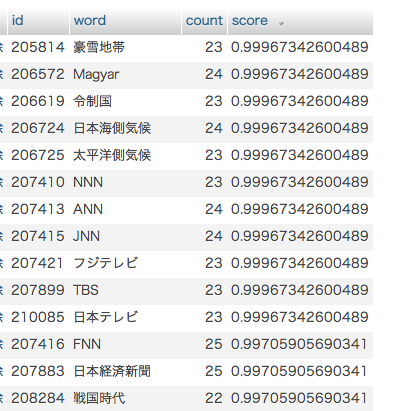
Task: Select id cell 207415
Action: pyautogui.click(x=38, y=236)
